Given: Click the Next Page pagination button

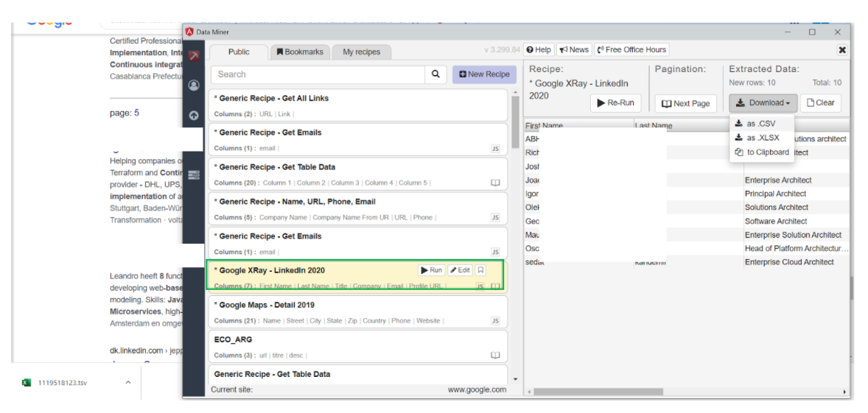Looking at the screenshot, I should [686, 103].
